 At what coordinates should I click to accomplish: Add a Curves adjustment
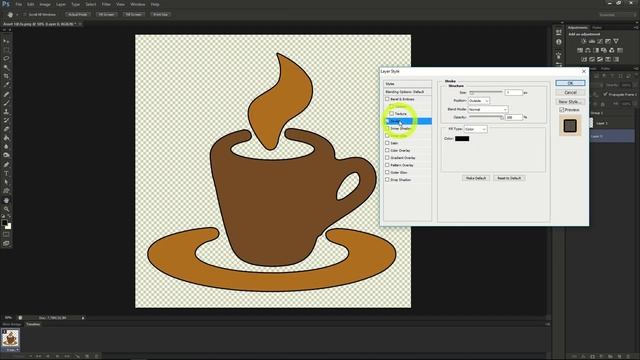[600, 41]
